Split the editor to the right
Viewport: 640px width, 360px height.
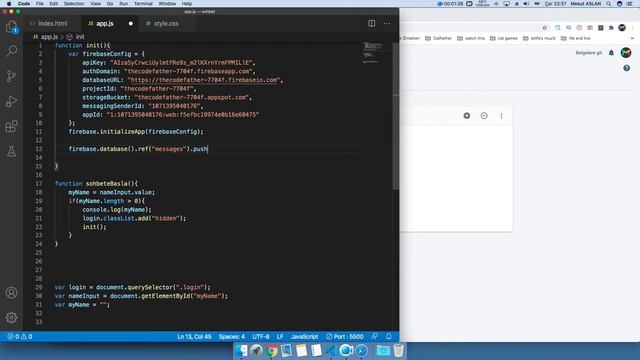click(371, 23)
